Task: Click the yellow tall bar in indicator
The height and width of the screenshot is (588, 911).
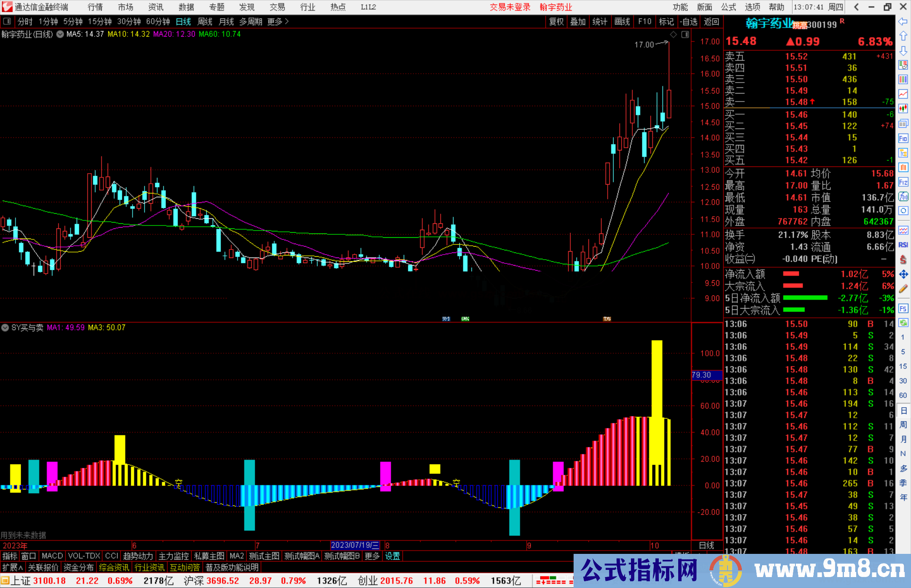Action: point(657,379)
